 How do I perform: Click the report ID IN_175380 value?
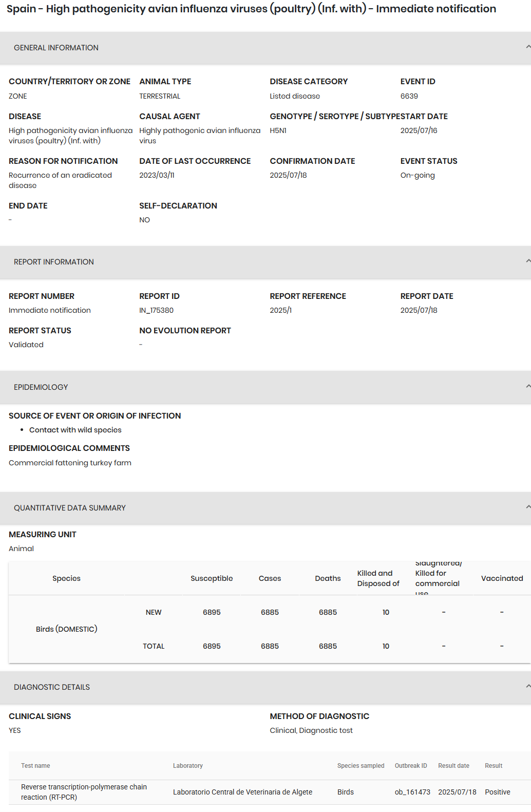point(156,310)
